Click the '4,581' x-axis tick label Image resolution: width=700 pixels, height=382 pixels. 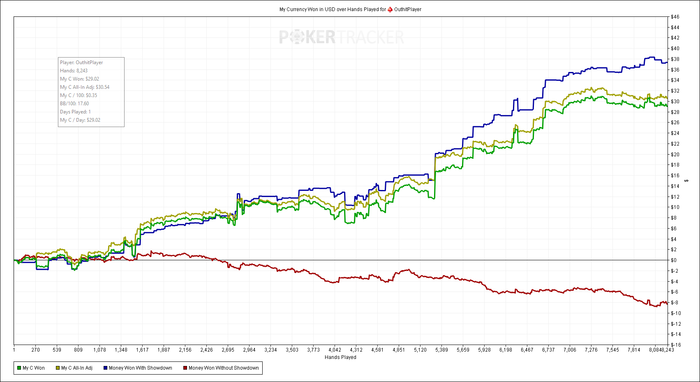(x=377, y=351)
